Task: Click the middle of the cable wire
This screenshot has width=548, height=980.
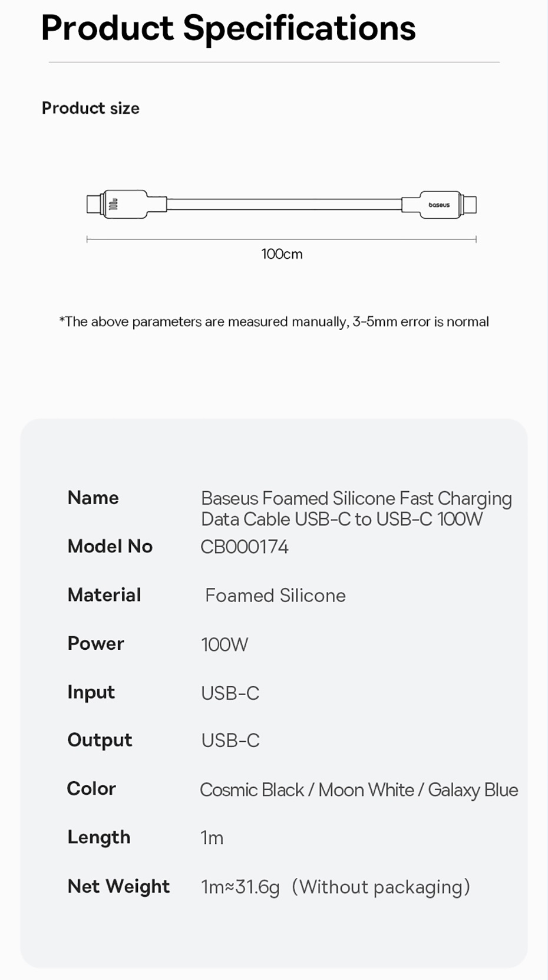Action: coord(284,205)
